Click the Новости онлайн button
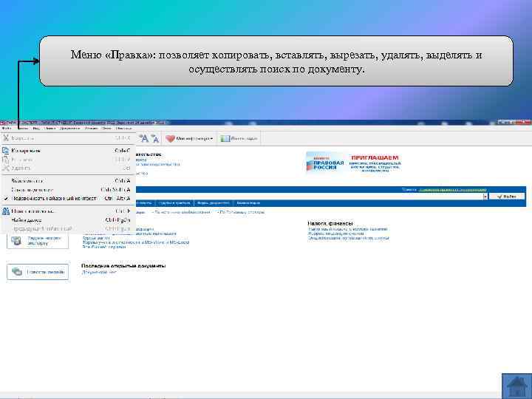 coord(38,272)
